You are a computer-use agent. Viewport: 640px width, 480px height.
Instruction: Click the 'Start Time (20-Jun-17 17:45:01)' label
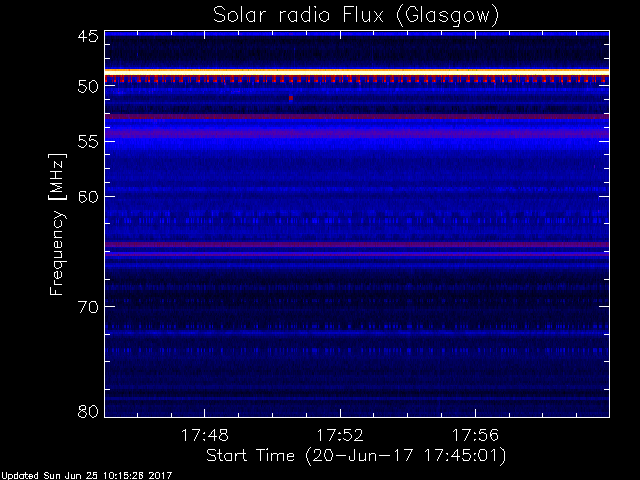pos(356,456)
